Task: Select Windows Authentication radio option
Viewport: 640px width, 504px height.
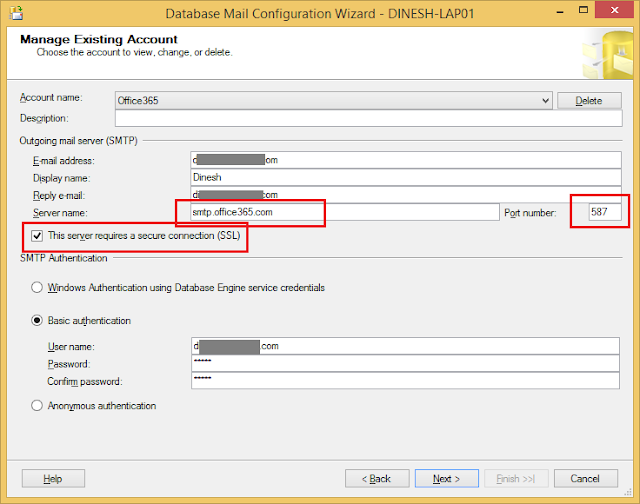Action: coord(37,288)
